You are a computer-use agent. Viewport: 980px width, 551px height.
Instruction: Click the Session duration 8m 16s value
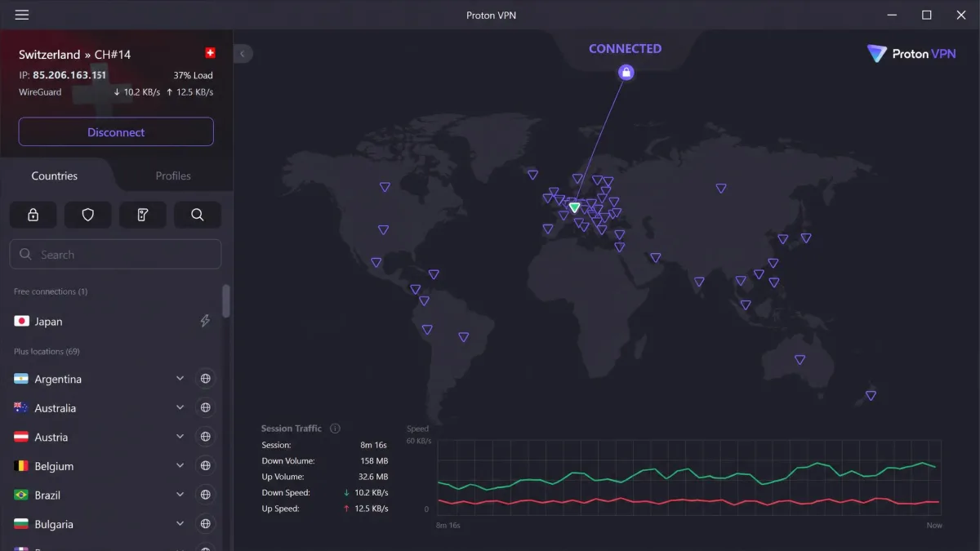374,445
